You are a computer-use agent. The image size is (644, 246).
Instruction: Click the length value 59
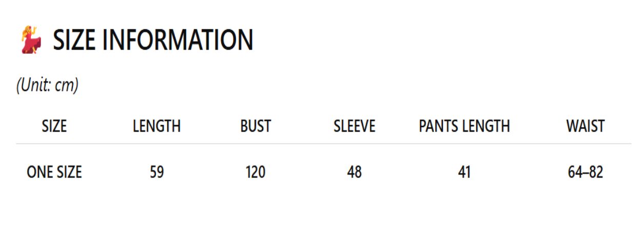click(x=157, y=172)
